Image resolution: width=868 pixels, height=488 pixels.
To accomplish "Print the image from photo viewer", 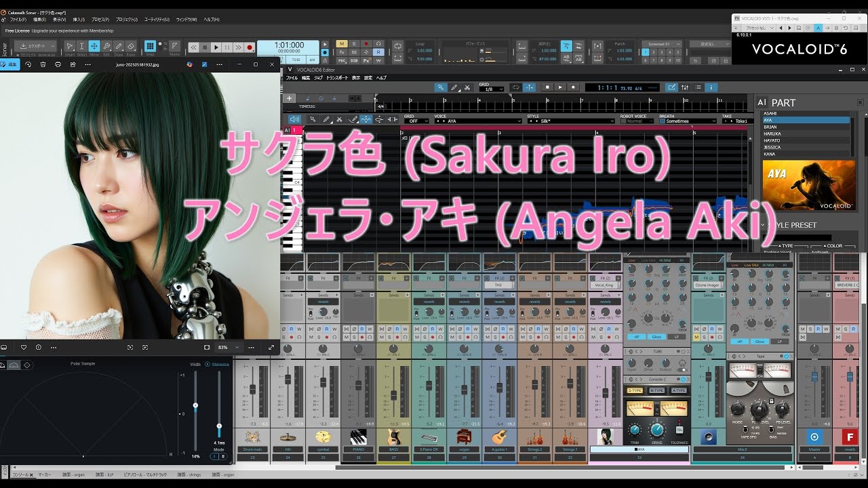I will tap(58, 64).
